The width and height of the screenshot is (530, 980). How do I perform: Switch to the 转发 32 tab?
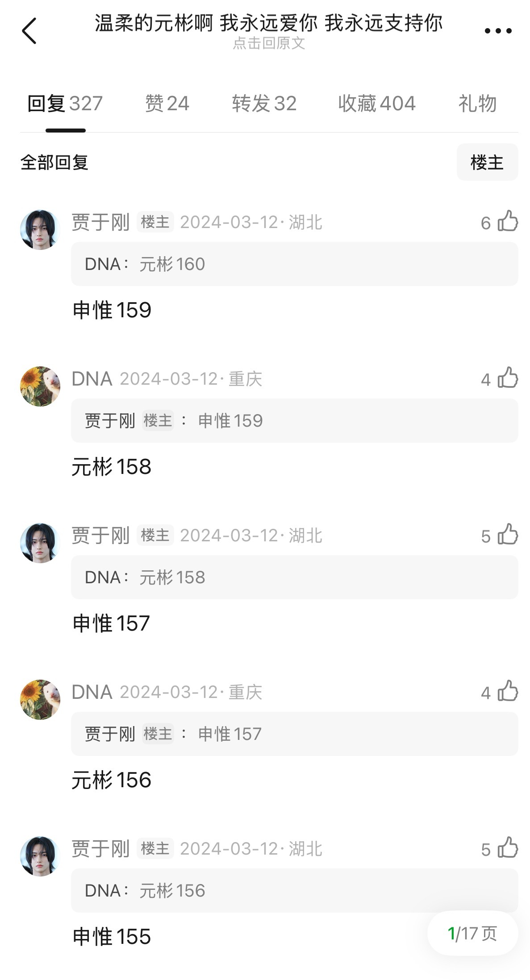point(264,104)
